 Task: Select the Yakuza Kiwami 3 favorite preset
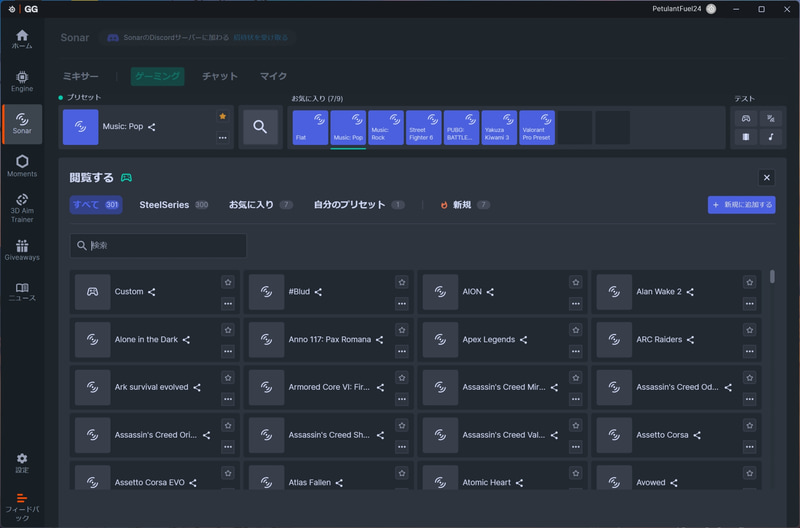[x=499, y=128]
